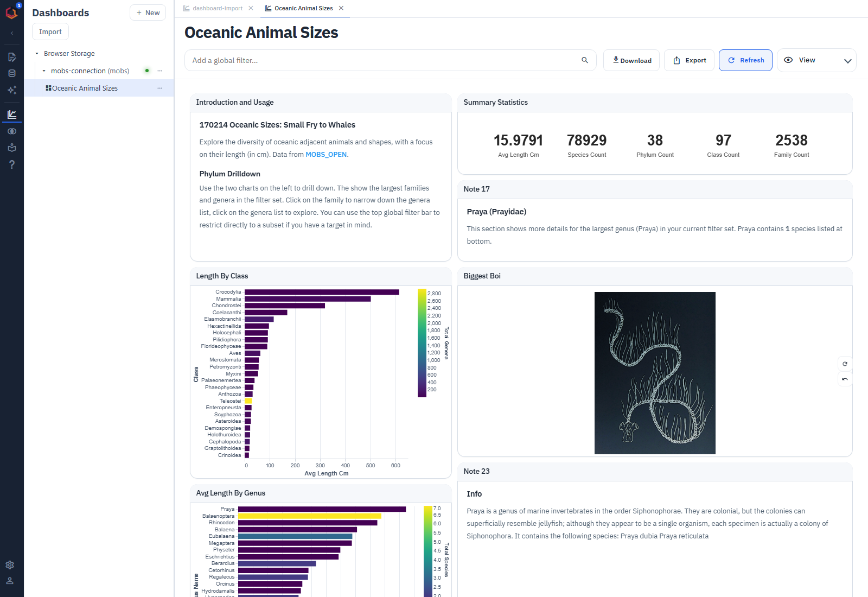Collapse the mobs-connection tree node
This screenshot has height=597, width=868.
[44, 71]
